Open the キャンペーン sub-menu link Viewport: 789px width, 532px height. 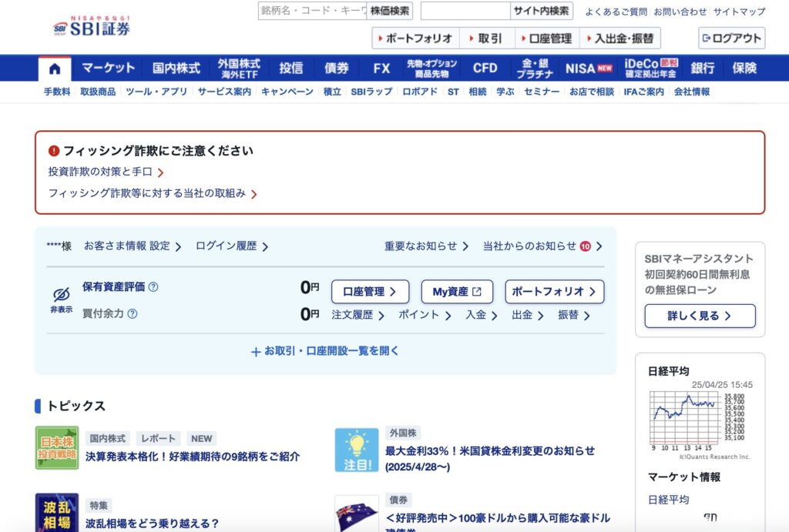(287, 92)
